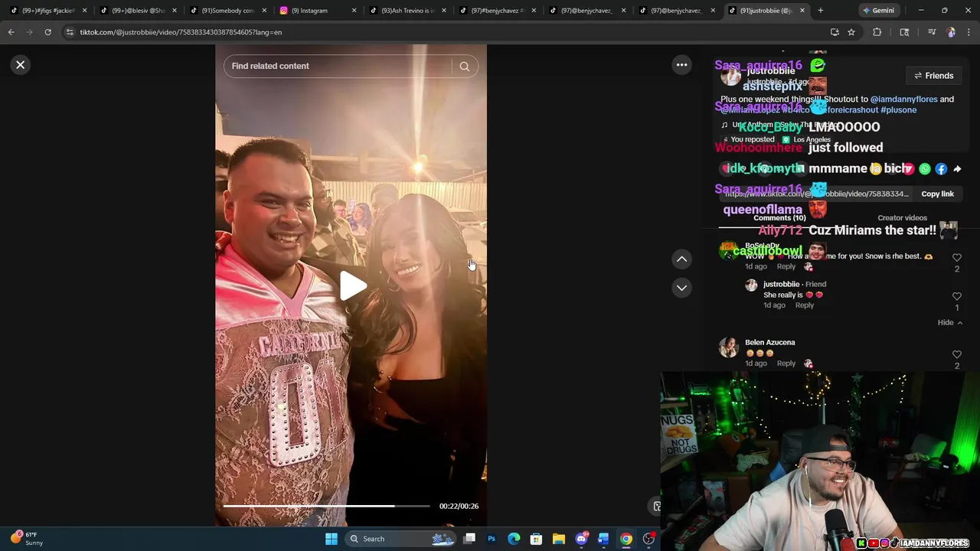
Task: Share the video via WhatsApp icon
Action: pyautogui.click(x=925, y=169)
